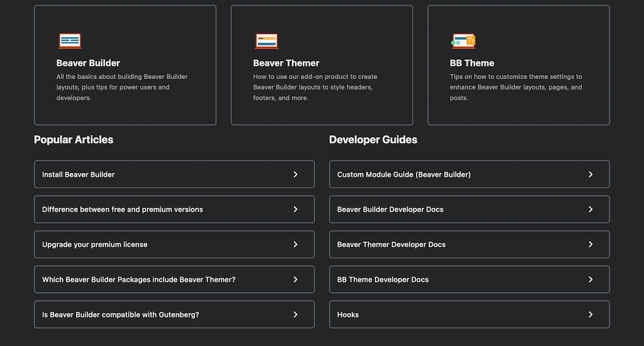Click chevron on Beaver Builder Developer Docs row
This screenshot has height=346, width=644.
pyautogui.click(x=591, y=210)
